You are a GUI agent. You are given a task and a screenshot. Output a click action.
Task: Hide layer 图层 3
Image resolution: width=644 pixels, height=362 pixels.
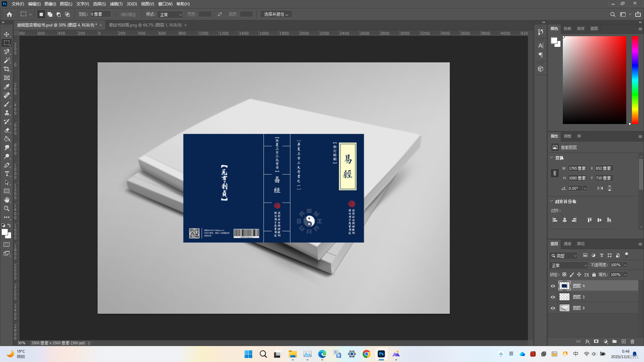point(553,297)
